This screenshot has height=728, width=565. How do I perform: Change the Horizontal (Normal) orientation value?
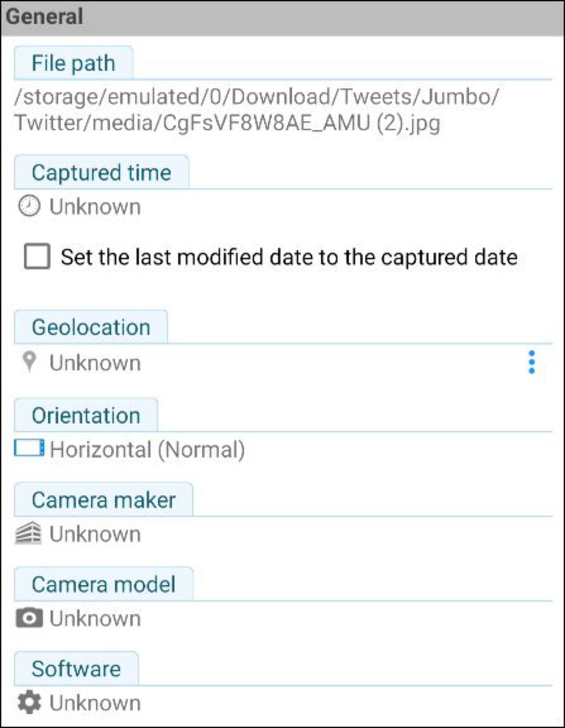147,449
